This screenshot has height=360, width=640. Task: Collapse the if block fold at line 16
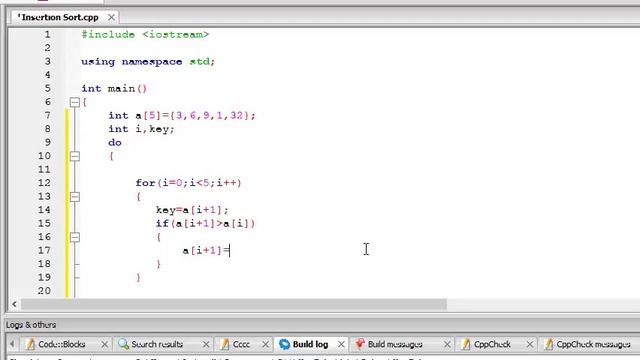75,237
